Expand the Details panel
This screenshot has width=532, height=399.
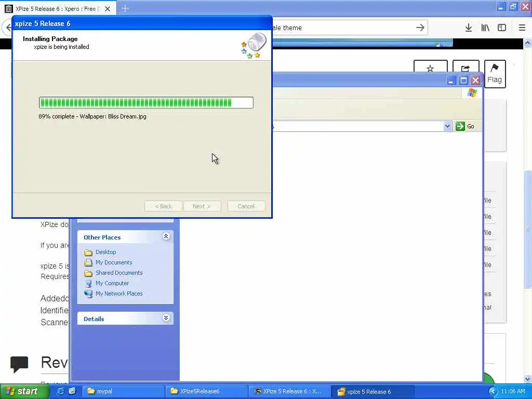pos(166,318)
